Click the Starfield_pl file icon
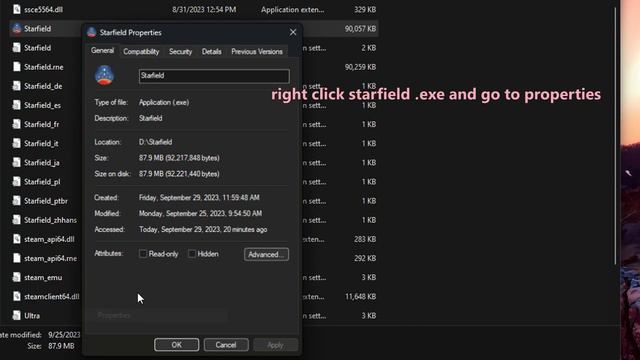The image size is (640, 360). [x=16, y=182]
